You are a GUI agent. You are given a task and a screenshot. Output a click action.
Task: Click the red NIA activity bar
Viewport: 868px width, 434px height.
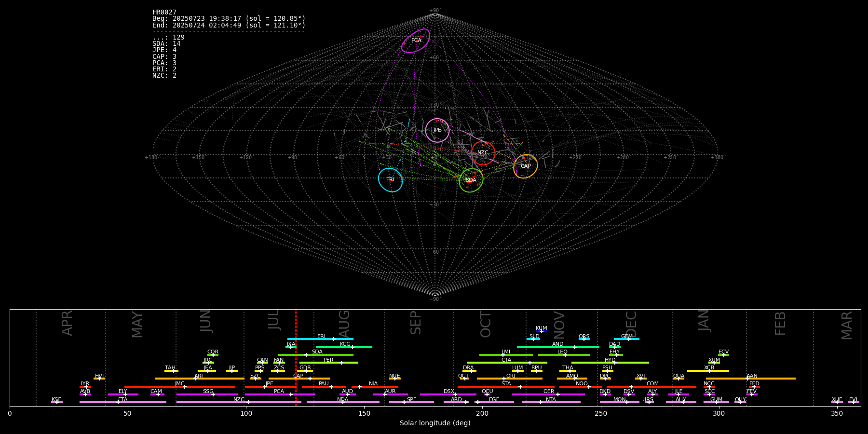click(375, 386)
